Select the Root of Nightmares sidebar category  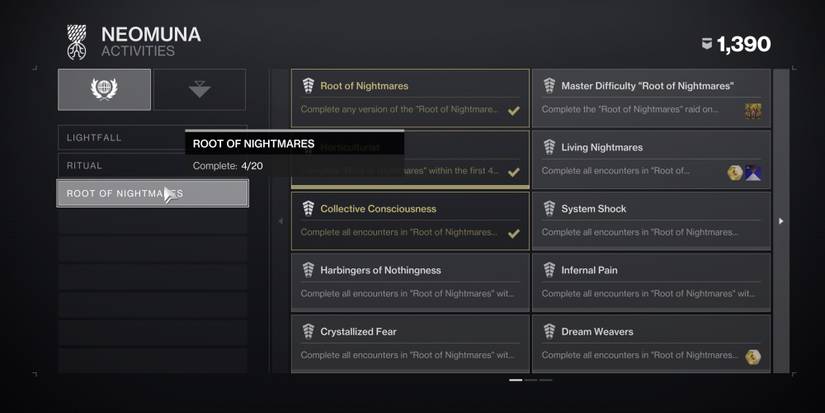(x=152, y=194)
